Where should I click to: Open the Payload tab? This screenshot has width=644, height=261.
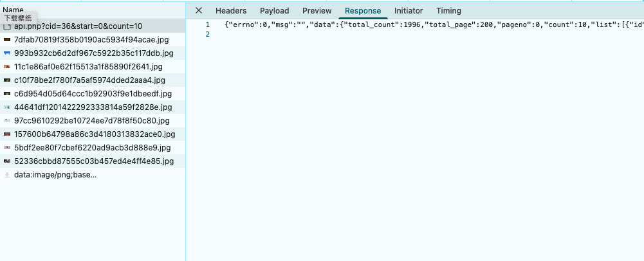pos(274,11)
